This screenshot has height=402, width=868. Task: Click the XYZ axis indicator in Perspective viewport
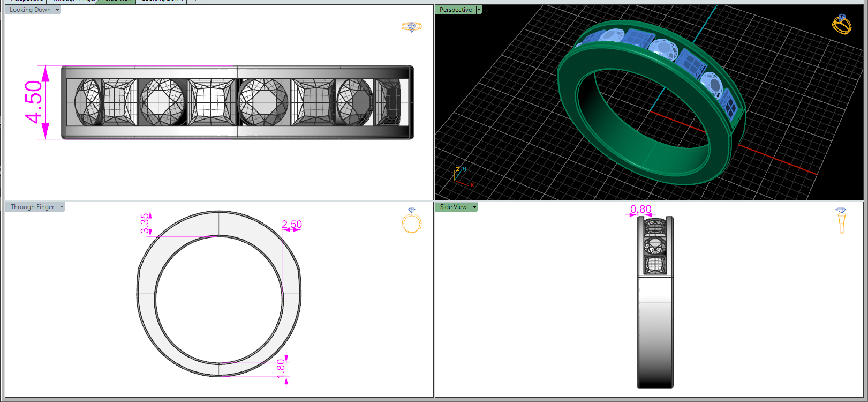[x=463, y=176]
